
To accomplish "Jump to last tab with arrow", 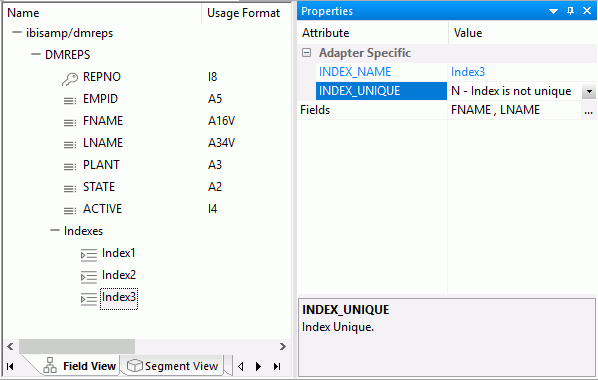I will tap(277, 366).
